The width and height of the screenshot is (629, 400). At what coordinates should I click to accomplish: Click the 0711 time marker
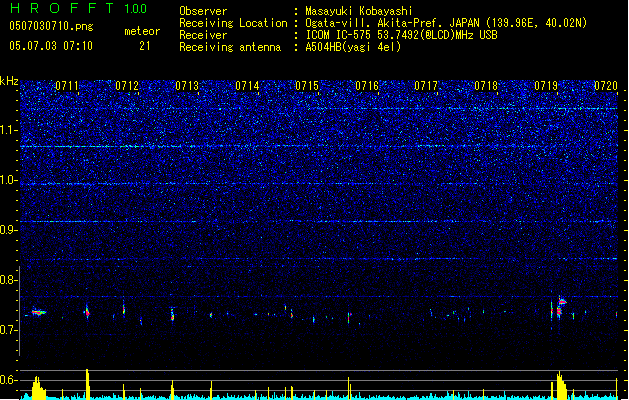point(67,86)
